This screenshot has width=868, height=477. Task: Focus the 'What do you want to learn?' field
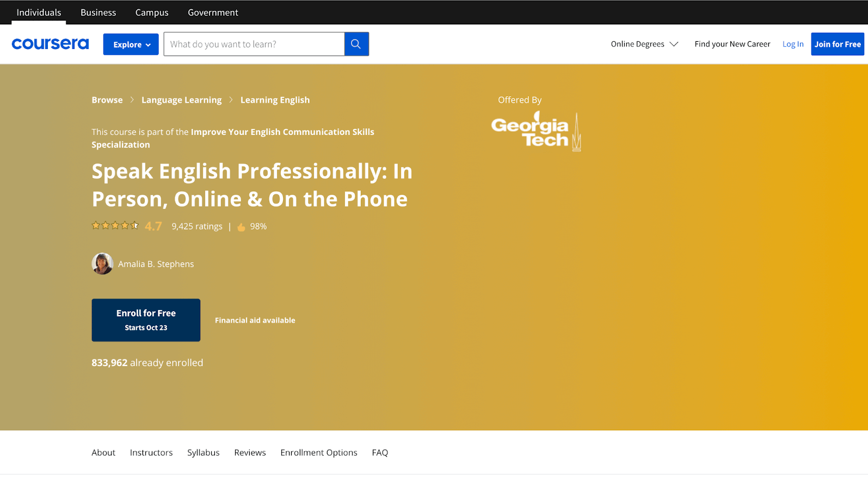(x=254, y=44)
